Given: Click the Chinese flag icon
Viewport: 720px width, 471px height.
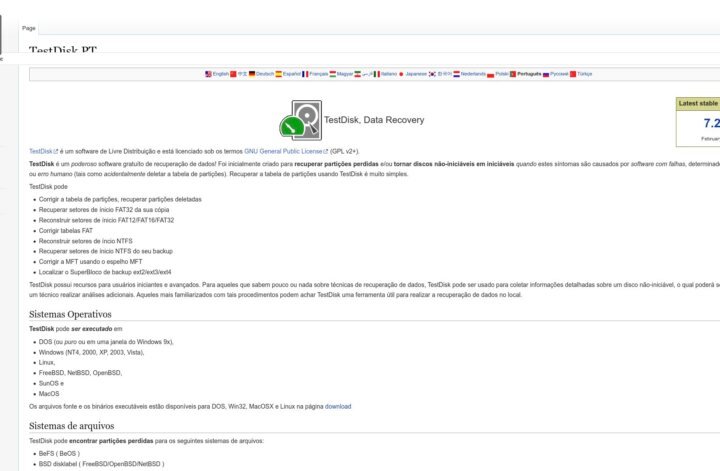Looking at the screenshot, I should (x=233, y=74).
